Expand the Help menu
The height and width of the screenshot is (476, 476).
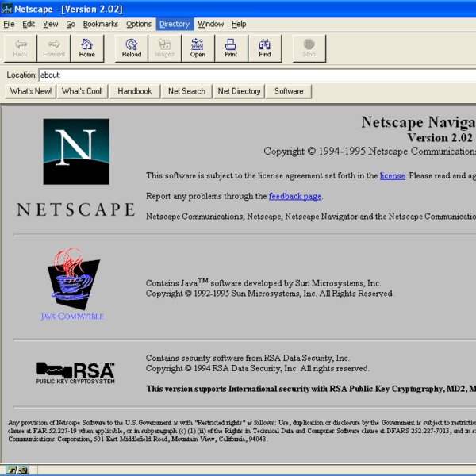[x=239, y=24]
